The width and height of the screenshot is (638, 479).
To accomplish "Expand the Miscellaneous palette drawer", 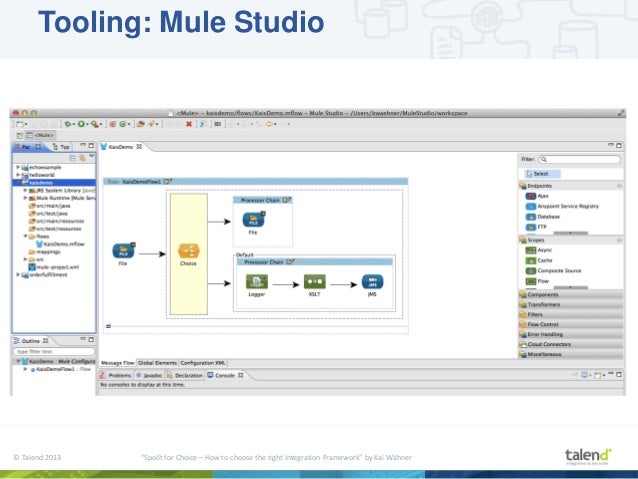I will [571, 354].
